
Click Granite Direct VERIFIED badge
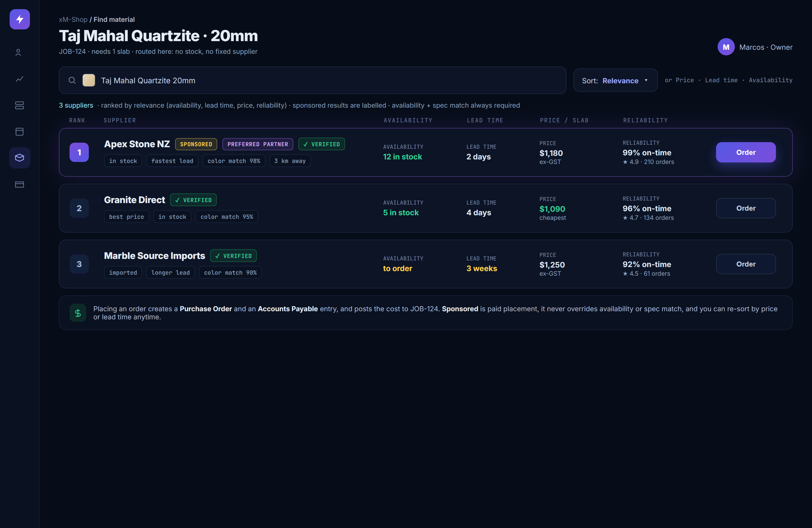193,200
